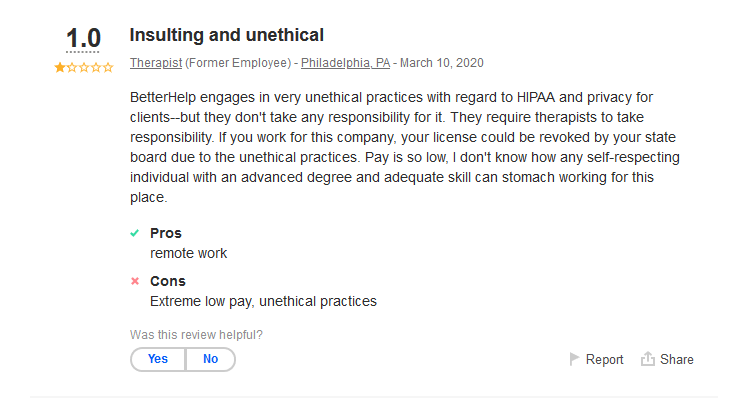This screenshot has height=409, width=729.
Task: Click the Share text label
Action: pyautogui.click(x=676, y=360)
